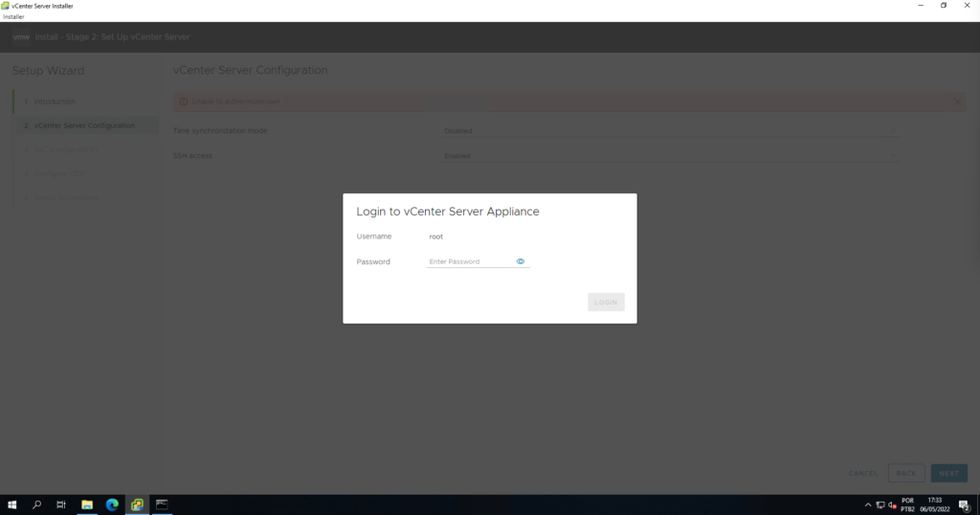
Task: Open SSH access dropdown
Action: [671, 156]
